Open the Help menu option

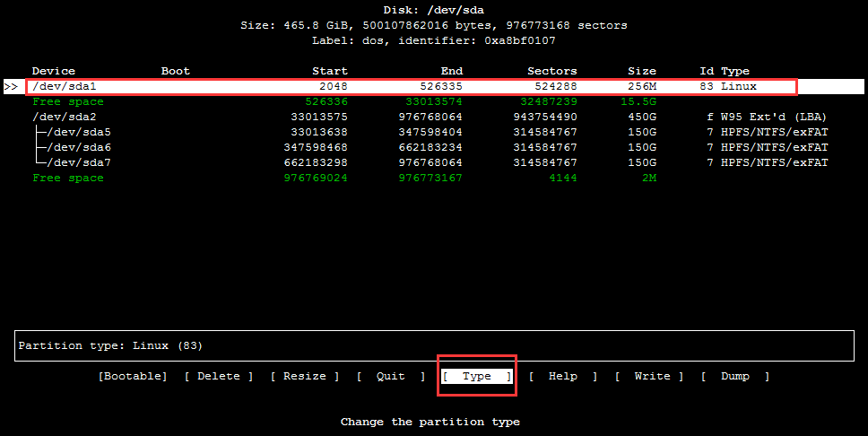click(562, 377)
